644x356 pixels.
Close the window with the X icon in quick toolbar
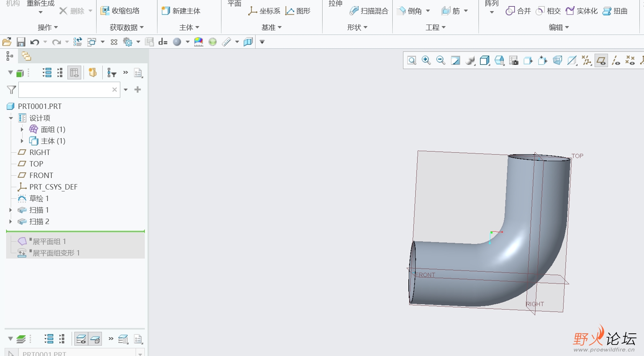pos(114,42)
